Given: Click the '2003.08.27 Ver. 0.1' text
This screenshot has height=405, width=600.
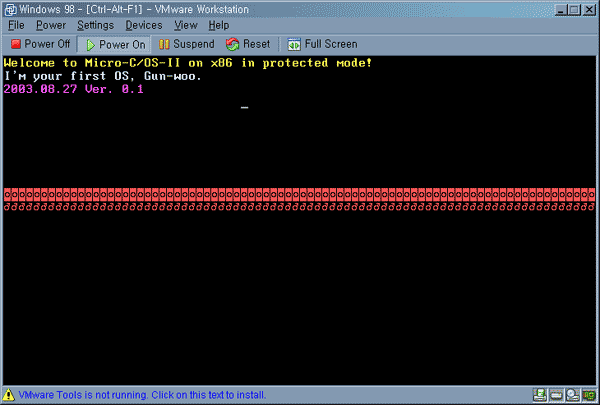Looking at the screenshot, I should [x=73, y=89].
